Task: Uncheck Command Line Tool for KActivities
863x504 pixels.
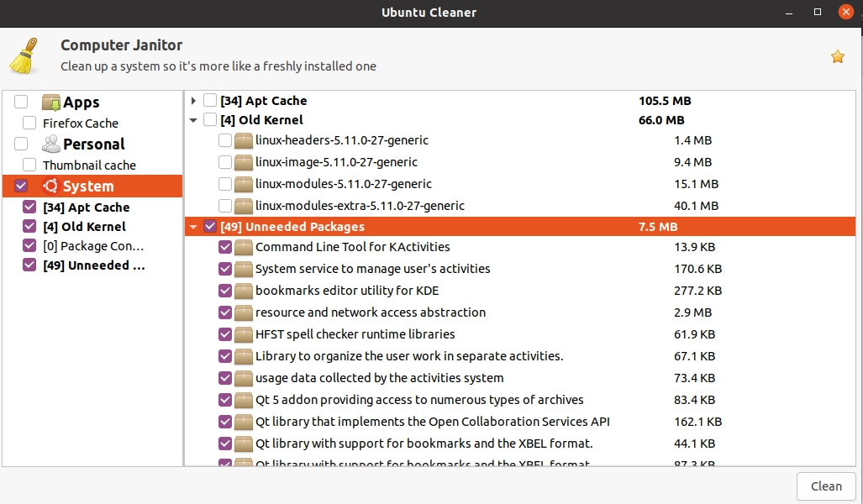Action: point(225,247)
